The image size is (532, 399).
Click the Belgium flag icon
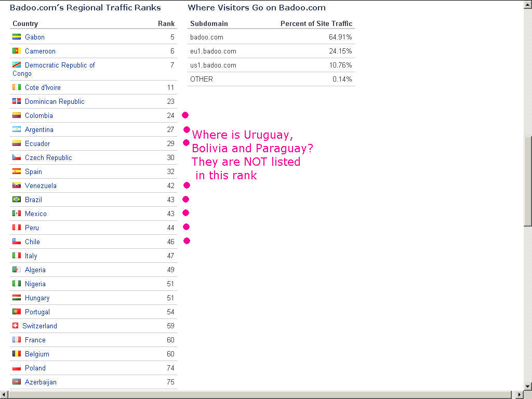click(17, 353)
